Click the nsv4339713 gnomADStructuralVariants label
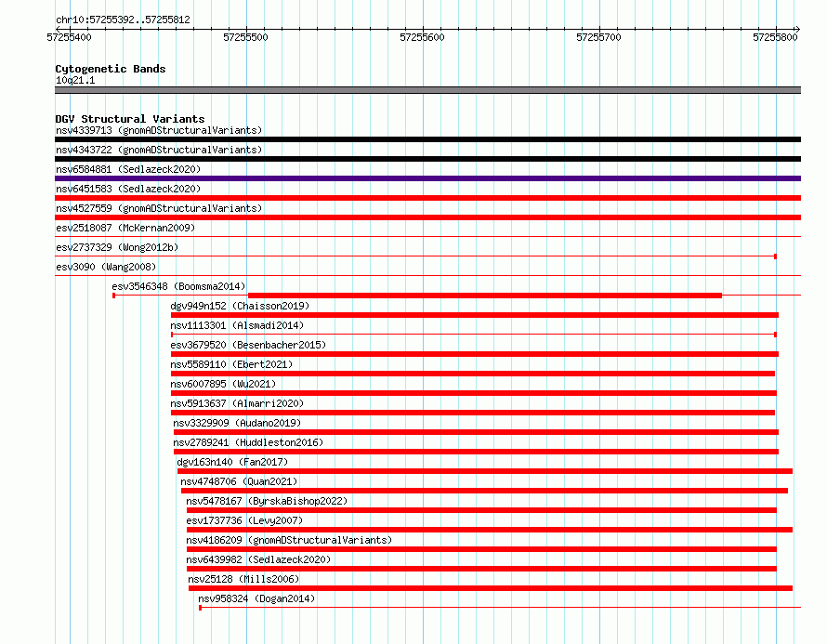This screenshot has width=827, height=644. (159, 130)
